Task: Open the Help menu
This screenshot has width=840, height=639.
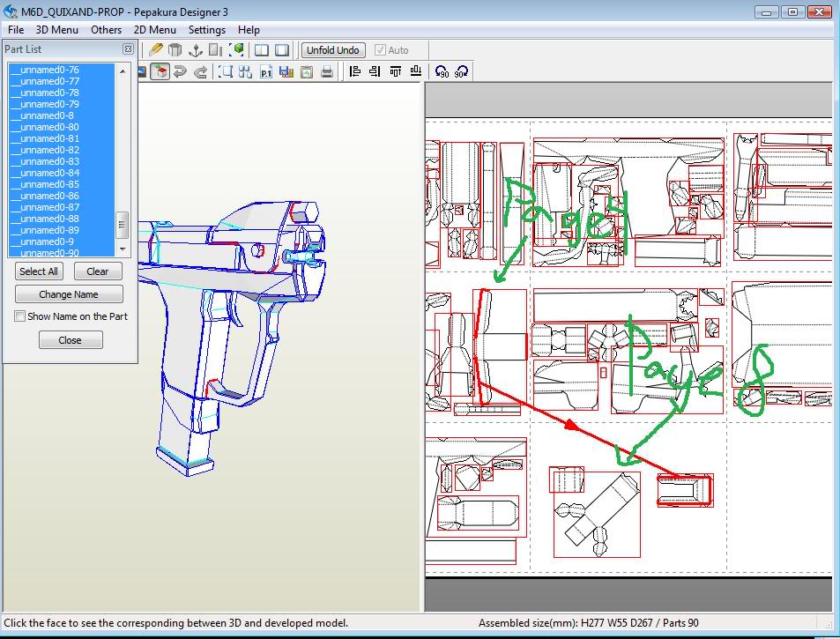Action: pyautogui.click(x=249, y=30)
